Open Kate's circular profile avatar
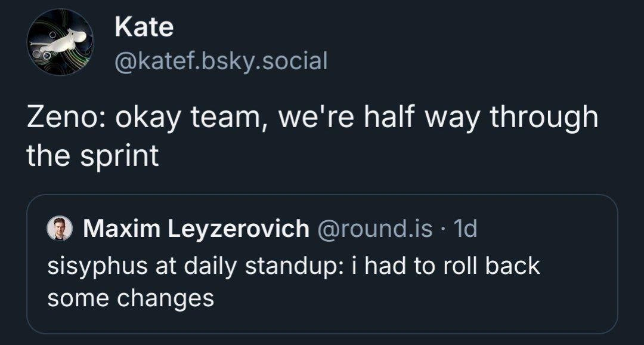 point(60,42)
